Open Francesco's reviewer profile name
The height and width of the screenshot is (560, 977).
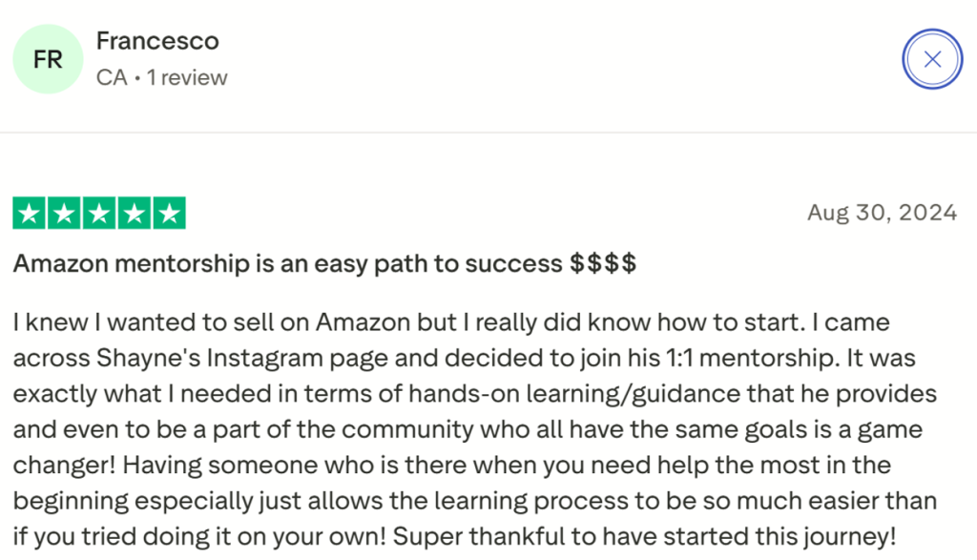156,41
